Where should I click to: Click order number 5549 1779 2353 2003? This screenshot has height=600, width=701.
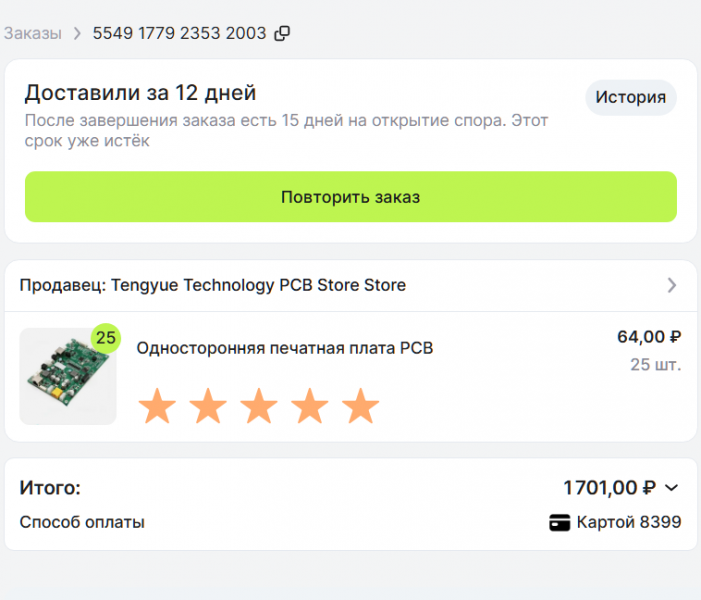tap(179, 33)
